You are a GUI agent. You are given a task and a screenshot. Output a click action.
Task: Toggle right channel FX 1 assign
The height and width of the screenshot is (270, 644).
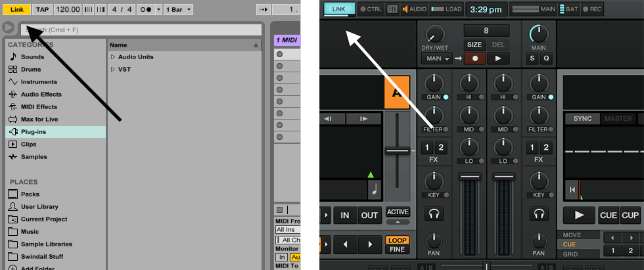[532, 148]
